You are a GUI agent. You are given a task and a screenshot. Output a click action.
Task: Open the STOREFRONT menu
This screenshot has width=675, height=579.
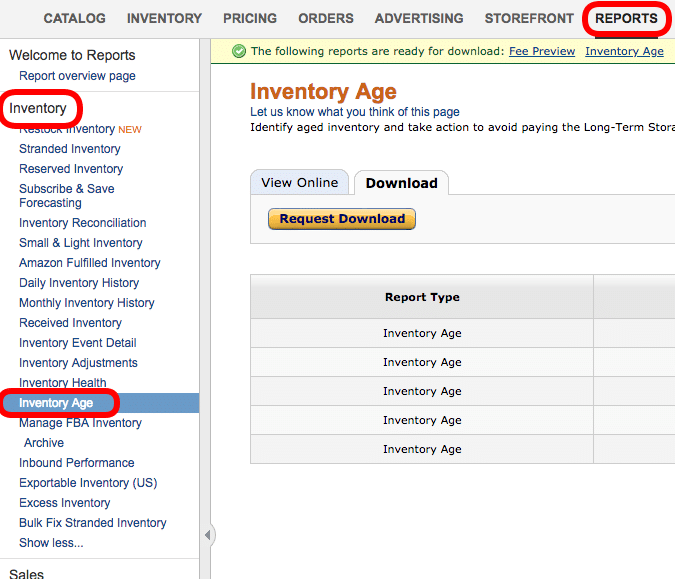[x=529, y=19]
